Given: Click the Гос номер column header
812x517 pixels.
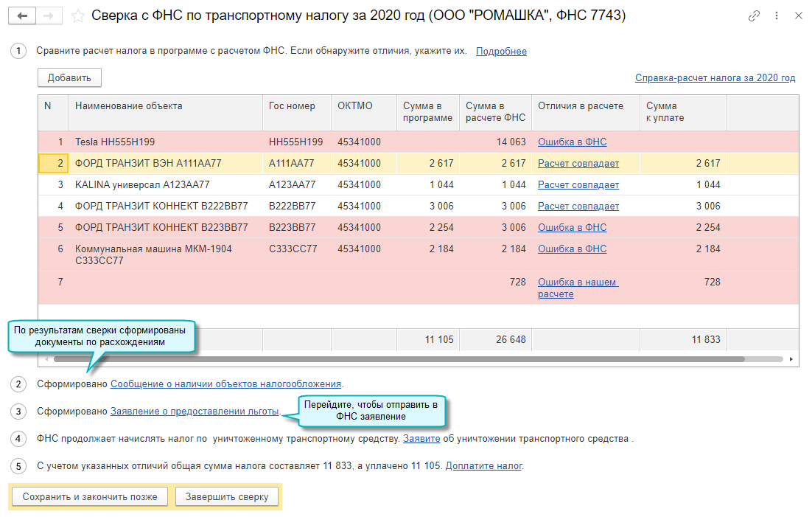Looking at the screenshot, I should tap(297, 113).
